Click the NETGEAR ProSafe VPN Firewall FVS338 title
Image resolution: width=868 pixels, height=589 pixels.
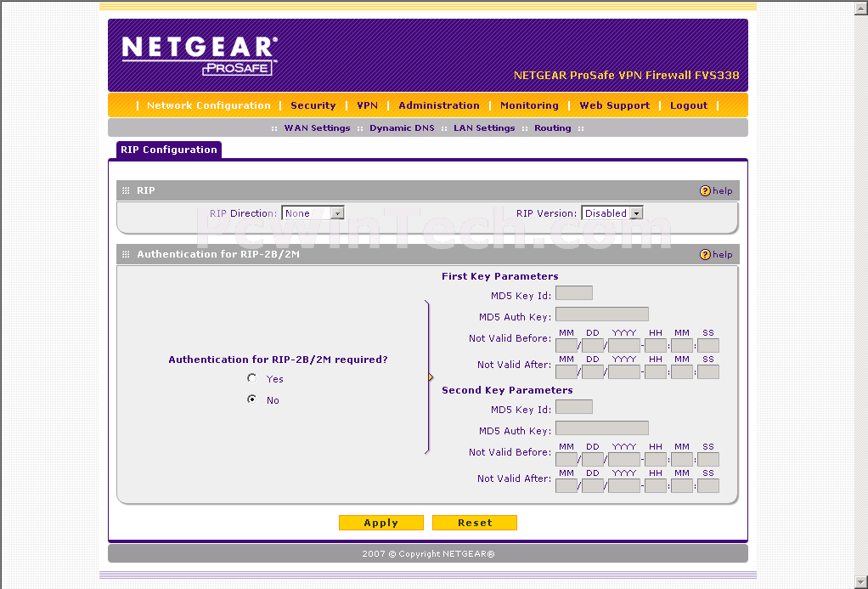(626, 76)
